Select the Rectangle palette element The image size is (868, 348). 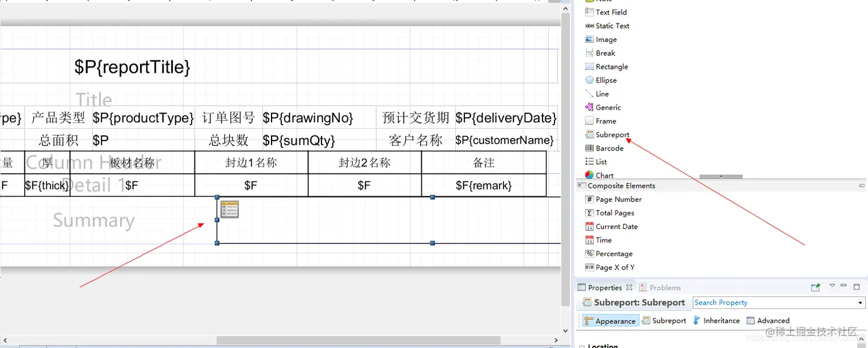tap(606, 67)
